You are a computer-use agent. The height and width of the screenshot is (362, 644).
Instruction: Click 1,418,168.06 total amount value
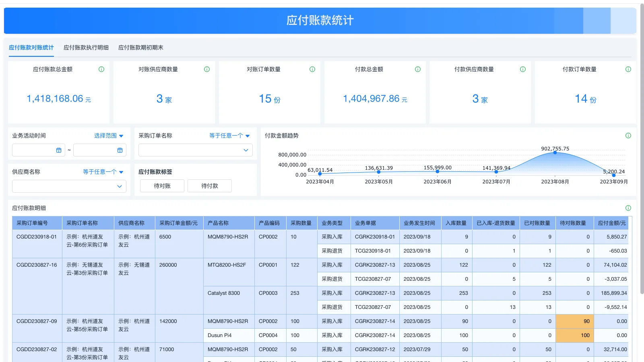click(55, 99)
